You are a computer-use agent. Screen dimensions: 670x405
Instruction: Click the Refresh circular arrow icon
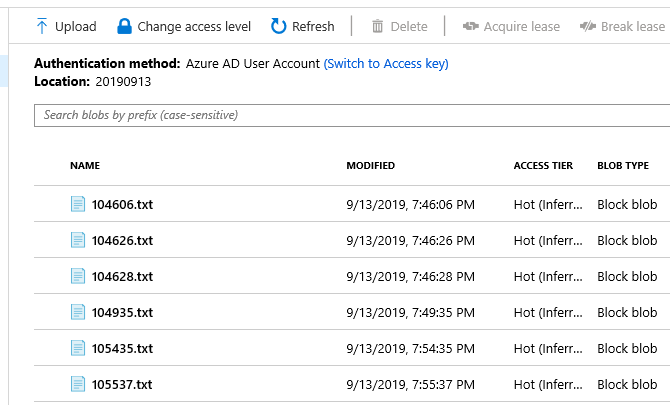tap(278, 26)
